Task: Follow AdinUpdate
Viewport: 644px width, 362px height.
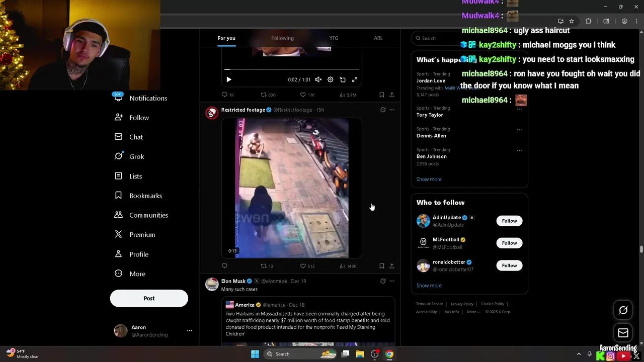Action: click(509, 221)
